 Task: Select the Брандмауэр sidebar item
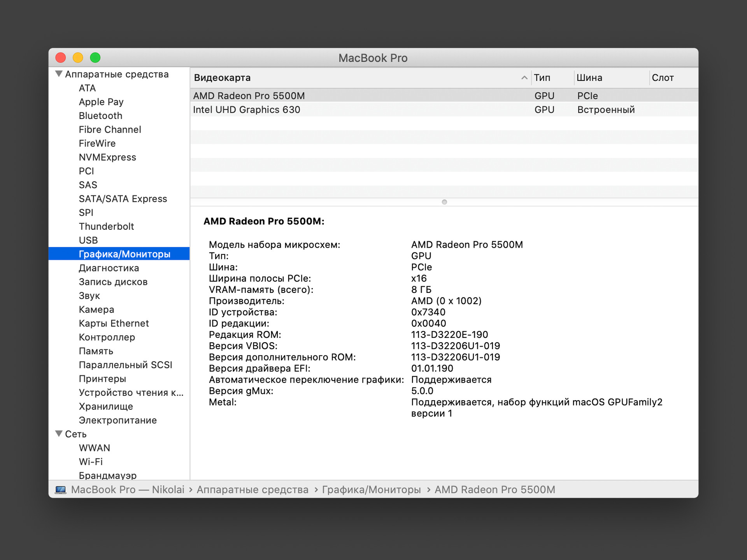pos(108,475)
